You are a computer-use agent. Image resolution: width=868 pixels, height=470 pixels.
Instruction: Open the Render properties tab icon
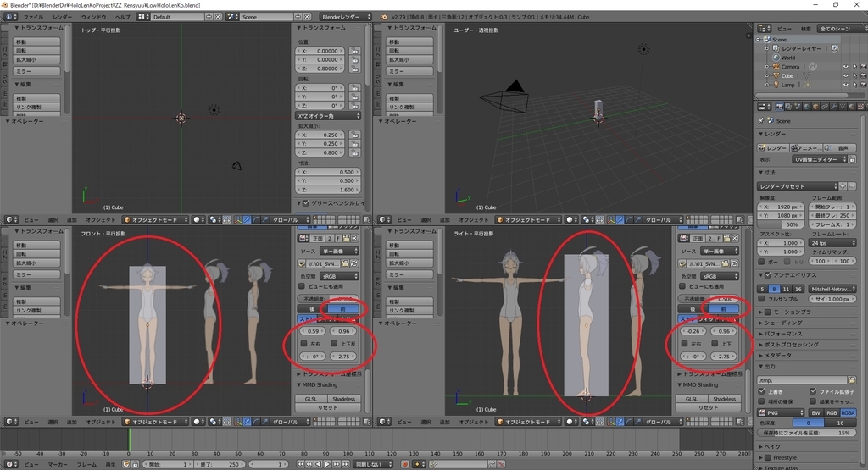coord(780,107)
